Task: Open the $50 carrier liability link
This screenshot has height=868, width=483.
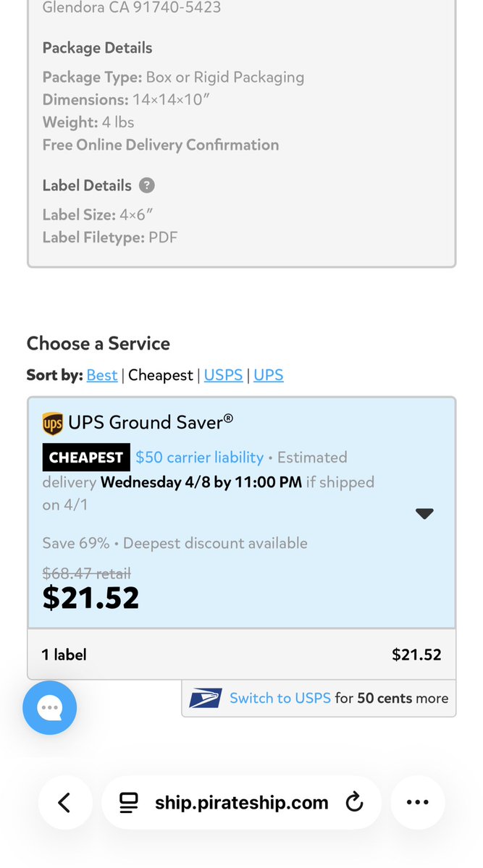Action: coord(199,458)
